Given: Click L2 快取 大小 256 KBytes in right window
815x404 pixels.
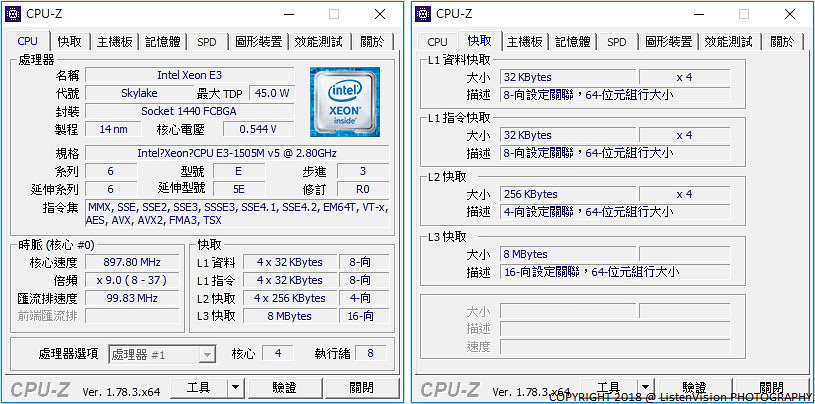Looking at the screenshot, I should (568, 194).
